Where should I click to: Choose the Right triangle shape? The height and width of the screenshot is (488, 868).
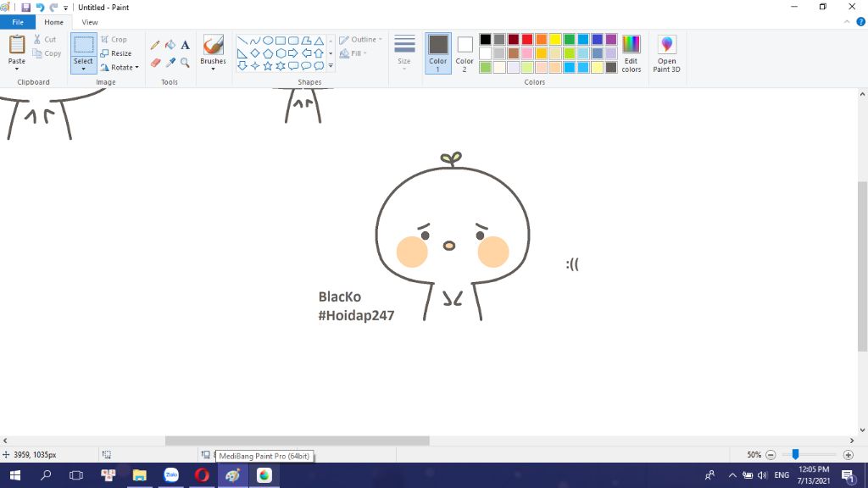[242, 53]
